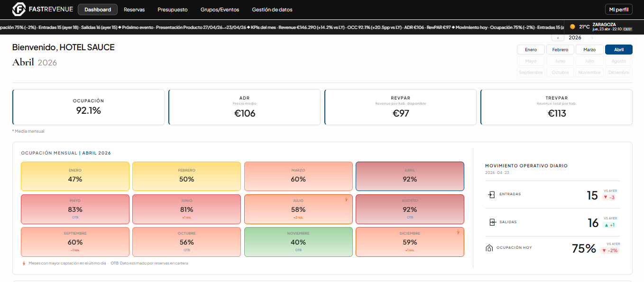Click the Ocupación Mensual Abril 2026 title
Screen dimensions: 644x282
[66, 153]
